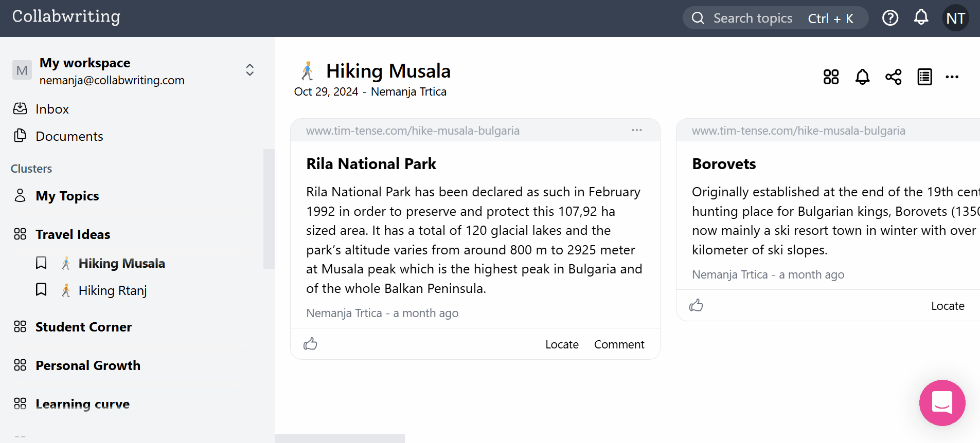Expand the My workspace switcher
Image resolution: width=980 pixels, height=443 pixels.
pyautogui.click(x=250, y=70)
